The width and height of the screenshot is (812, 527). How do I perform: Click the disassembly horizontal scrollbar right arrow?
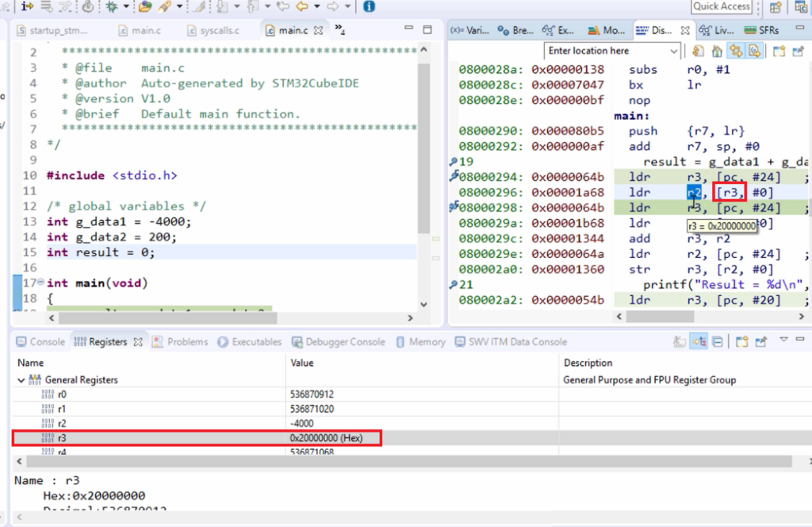[802, 316]
